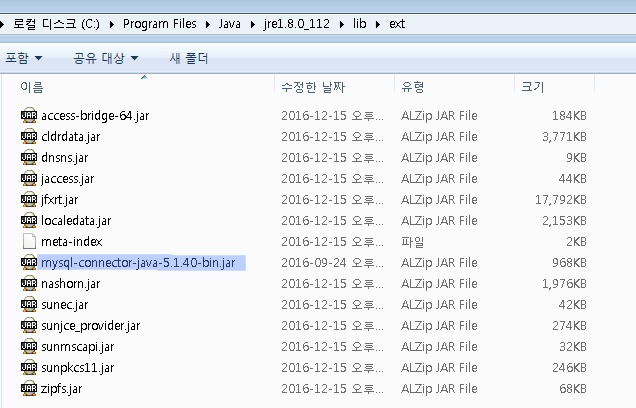Click 17,792KB size of jfxrt.jar
The image size is (636, 408).
[561, 200]
